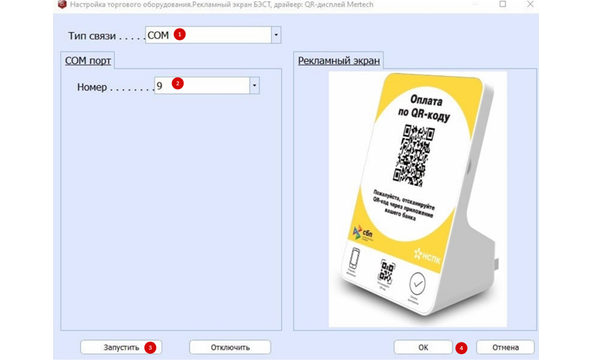Click the Тип связи field showing COM
Viewport: 592px width, 364px height.
tap(209, 35)
